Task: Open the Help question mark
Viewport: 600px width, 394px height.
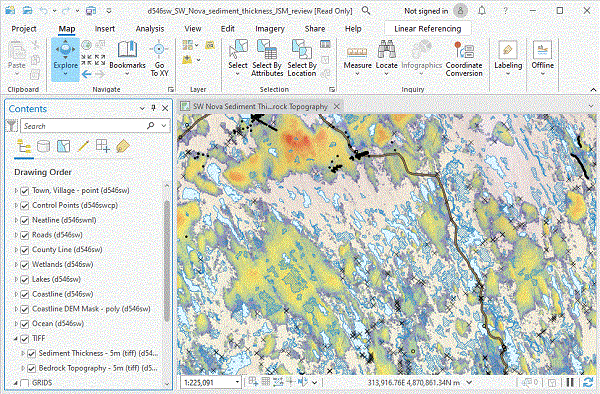Action: [x=505, y=11]
